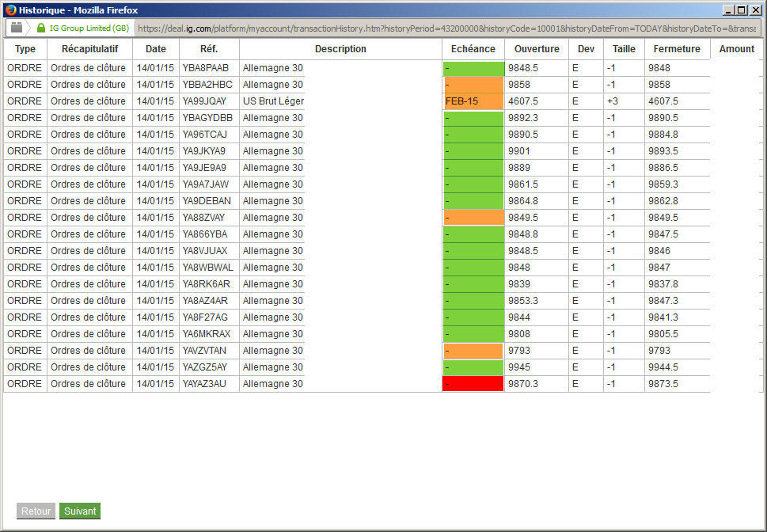Click opening price 9901
Screen dimensions: 767x532
pos(519,151)
